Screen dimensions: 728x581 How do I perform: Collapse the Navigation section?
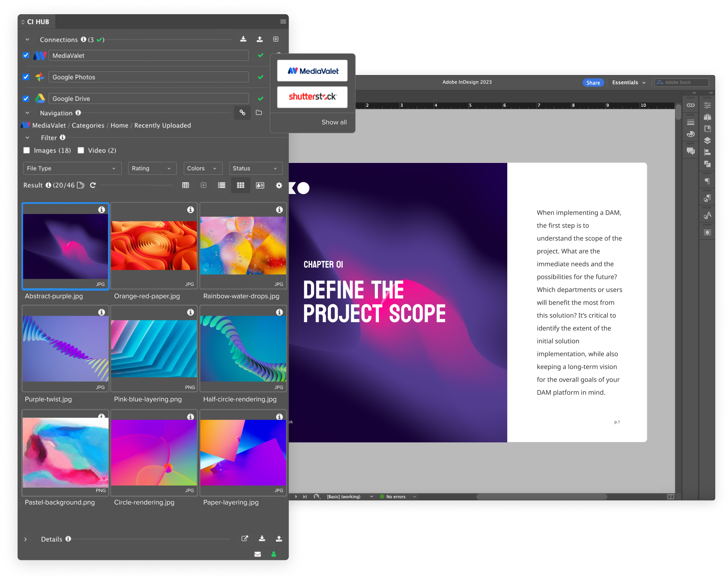pyautogui.click(x=27, y=113)
